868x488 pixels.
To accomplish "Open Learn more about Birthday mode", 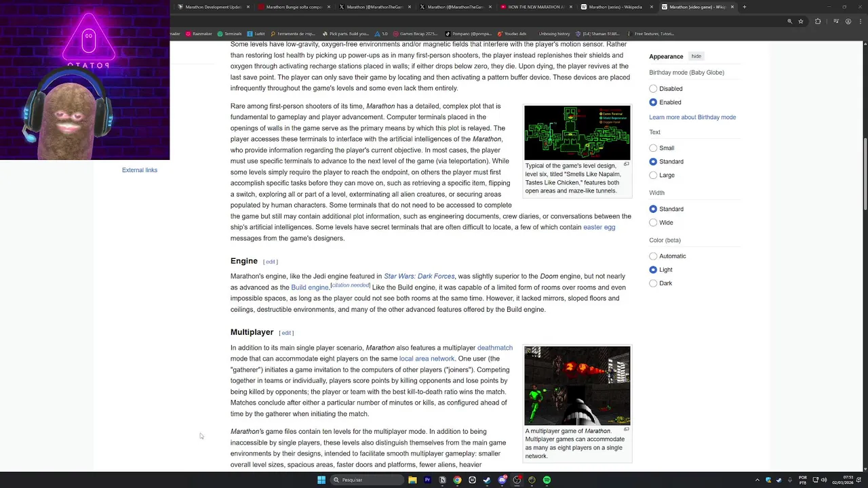I will click(x=692, y=117).
